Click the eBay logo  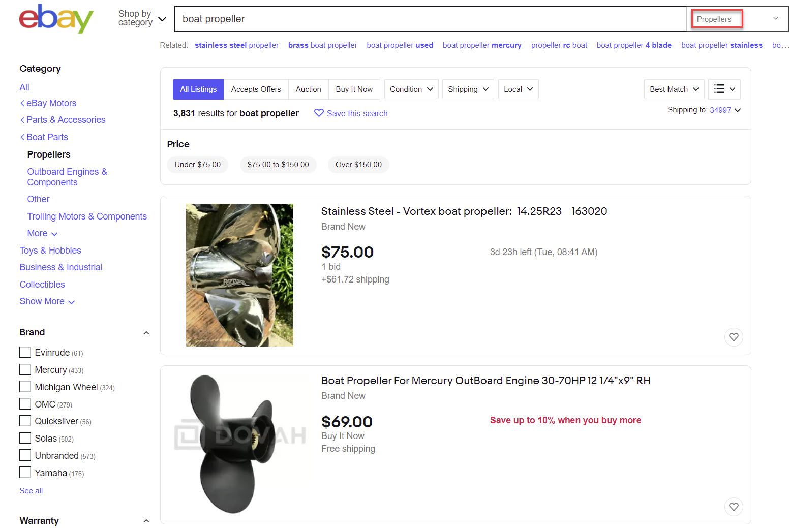pos(56,19)
